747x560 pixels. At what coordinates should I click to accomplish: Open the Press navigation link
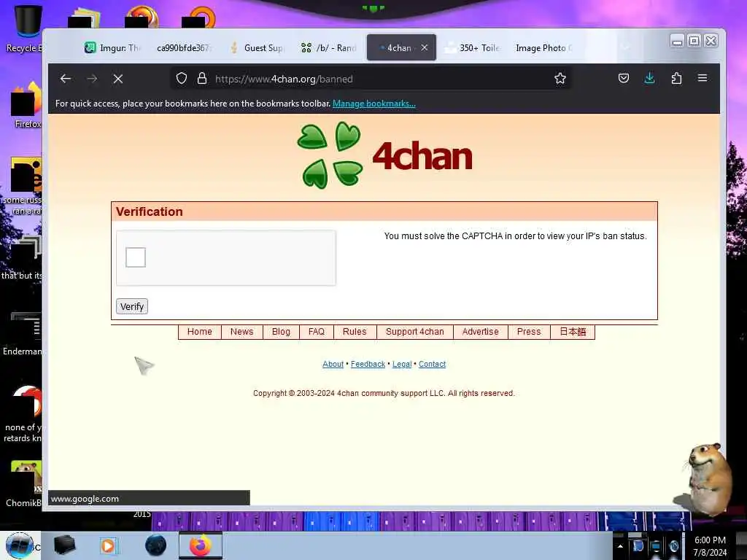point(529,332)
